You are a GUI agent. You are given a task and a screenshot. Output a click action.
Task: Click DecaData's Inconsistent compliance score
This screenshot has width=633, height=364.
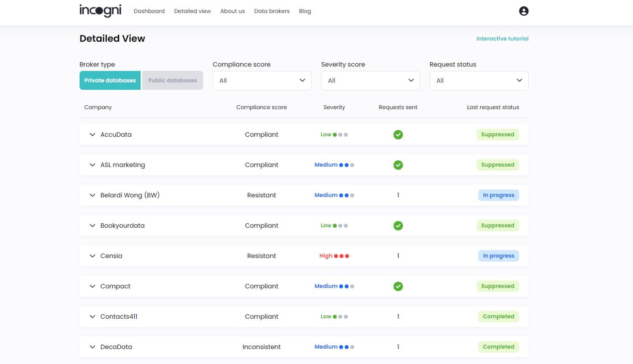[x=261, y=347]
